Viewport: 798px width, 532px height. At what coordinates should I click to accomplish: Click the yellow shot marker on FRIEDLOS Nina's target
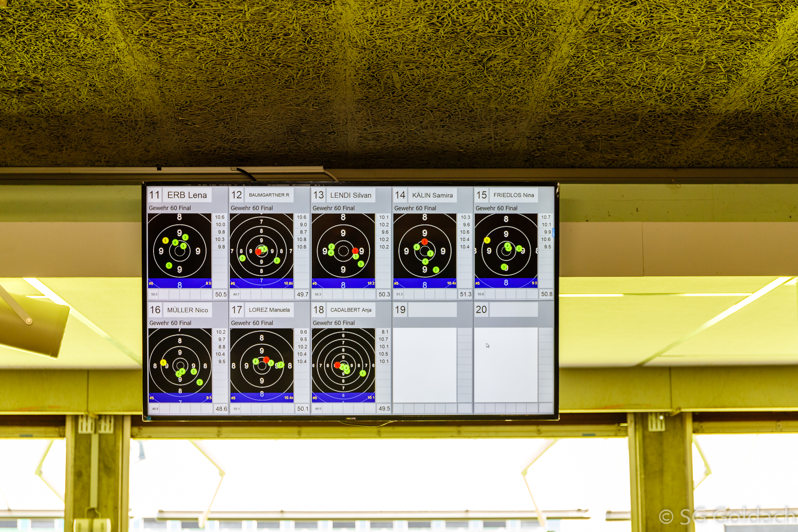[487, 240]
